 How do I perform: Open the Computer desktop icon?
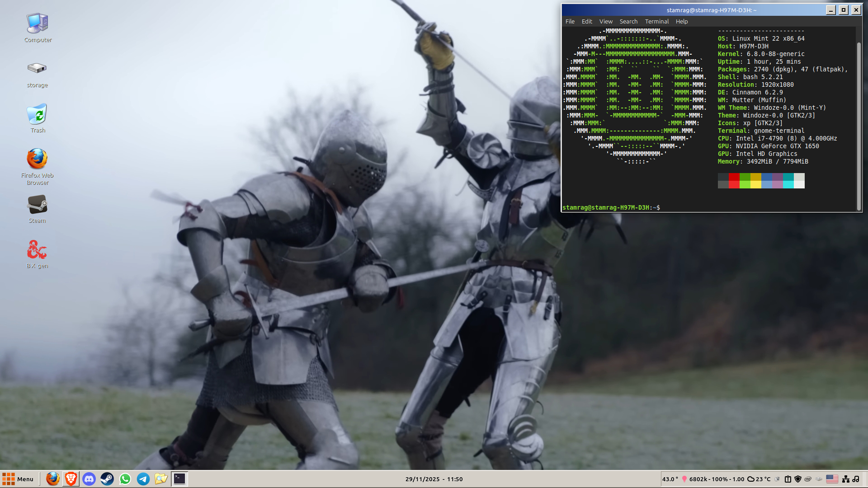(x=37, y=23)
